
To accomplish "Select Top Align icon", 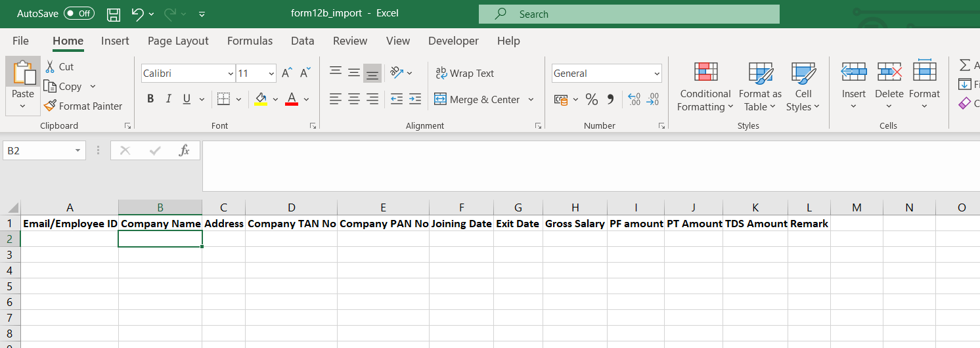I will tap(336, 72).
